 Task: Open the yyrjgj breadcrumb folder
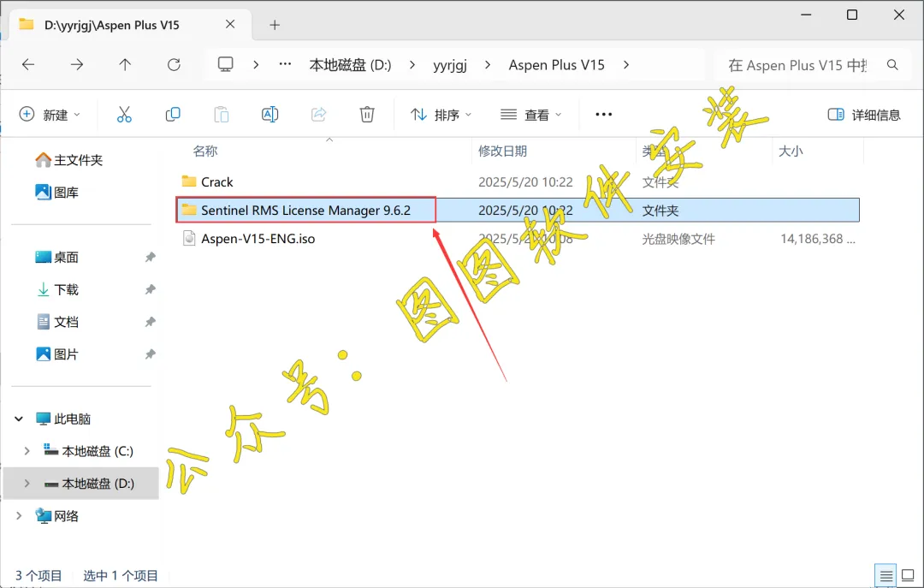[450, 65]
